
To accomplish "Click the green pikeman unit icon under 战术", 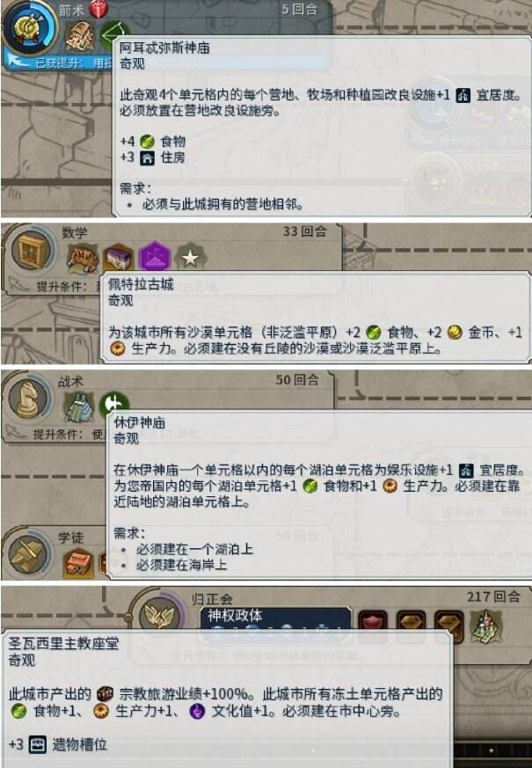I will pos(114,404).
